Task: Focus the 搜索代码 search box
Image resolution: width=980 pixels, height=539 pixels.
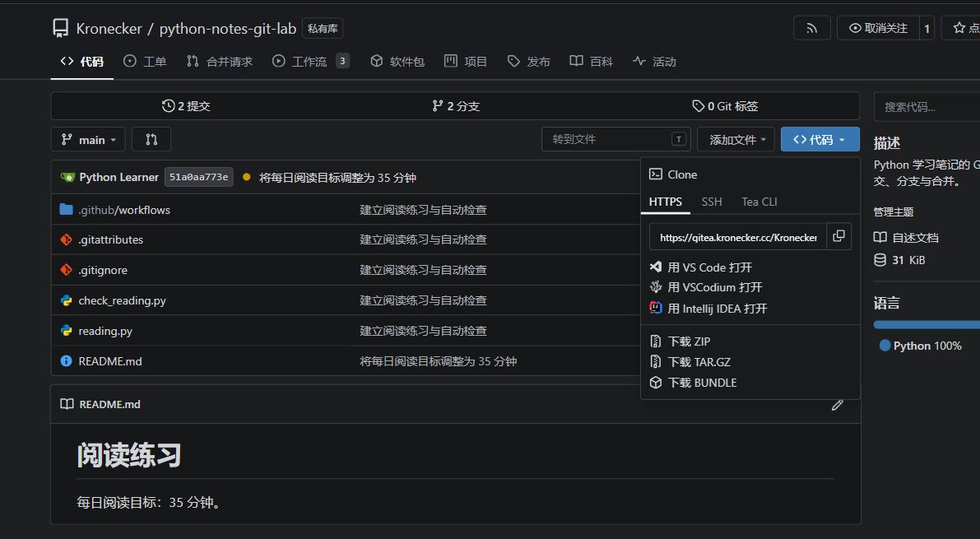Action: click(927, 107)
